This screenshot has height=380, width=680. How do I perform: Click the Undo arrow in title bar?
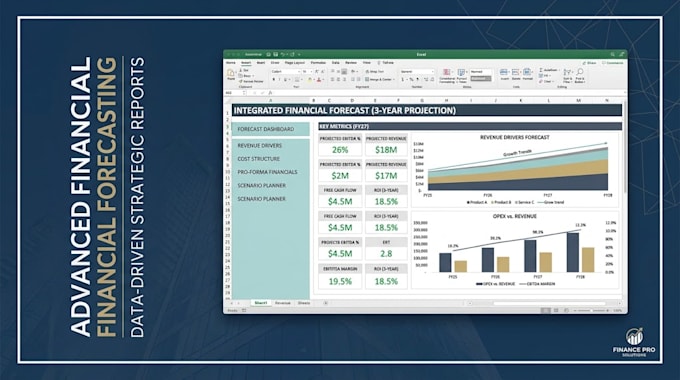click(x=283, y=55)
